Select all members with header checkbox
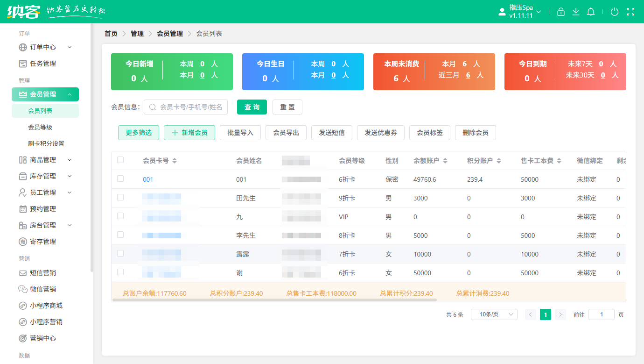The height and width of the screenshot is (364, 644). click(x=120, y=160)
